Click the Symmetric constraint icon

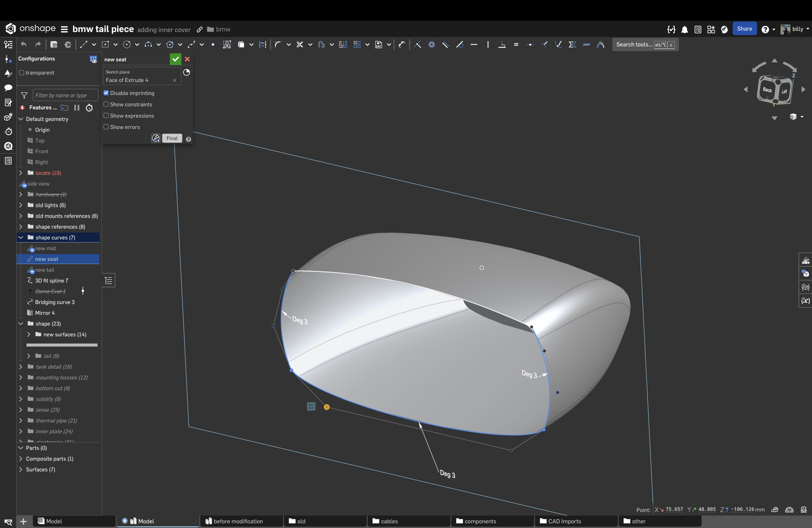coord(573,45)
